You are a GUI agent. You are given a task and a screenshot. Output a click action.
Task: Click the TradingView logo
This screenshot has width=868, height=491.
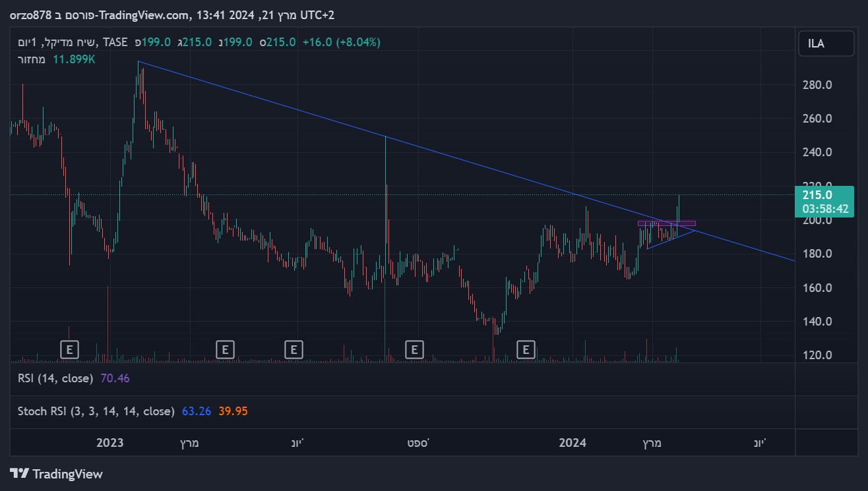pos(57,474)
